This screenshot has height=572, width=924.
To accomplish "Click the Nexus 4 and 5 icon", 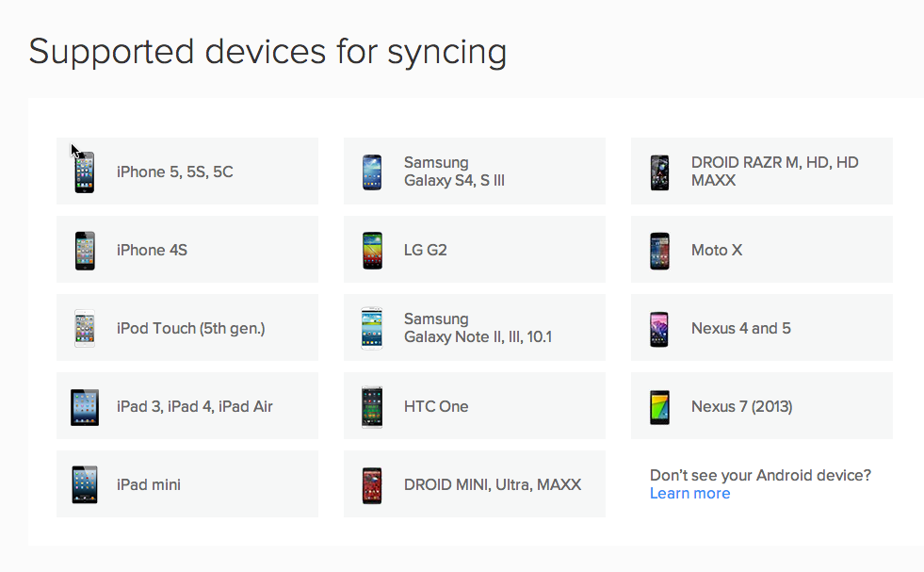I will click(659, 329).
